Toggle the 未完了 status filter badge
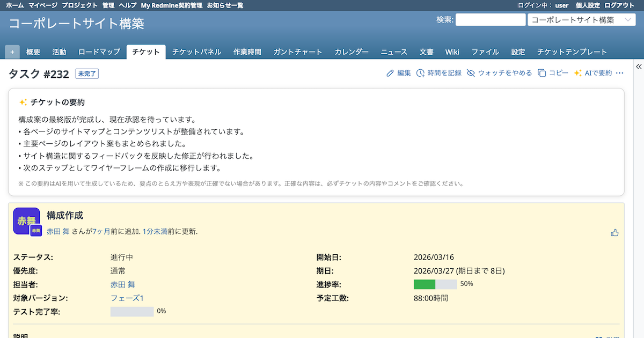Image resolution: width=644 pixels, height=338 pixels. [x=86, y=74]
